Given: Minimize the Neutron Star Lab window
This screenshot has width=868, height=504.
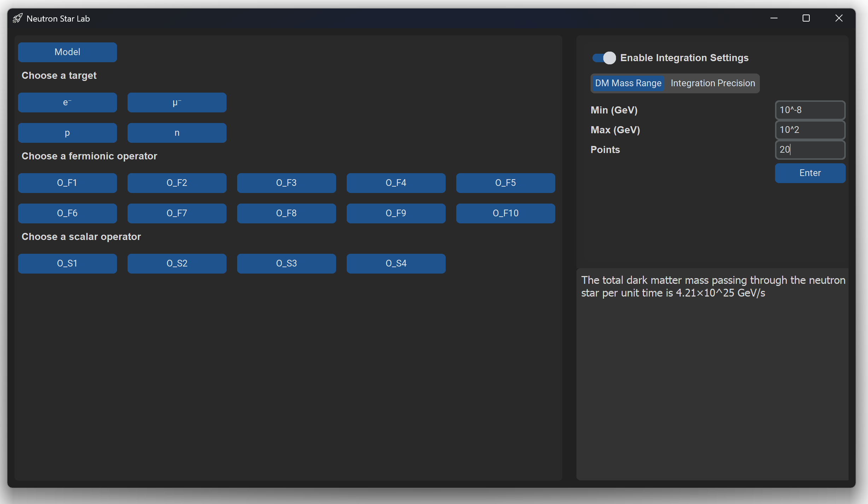Looking at the screenshot, I should (774, 18).
